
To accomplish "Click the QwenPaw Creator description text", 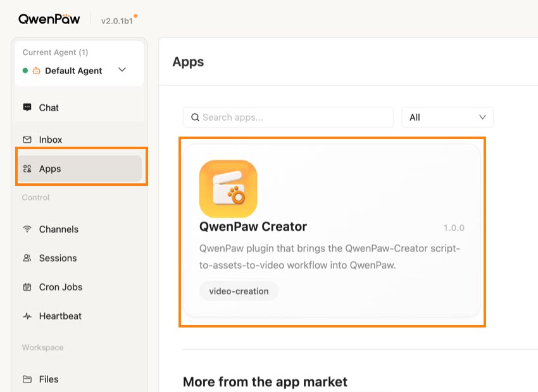I will click(329, 257).
